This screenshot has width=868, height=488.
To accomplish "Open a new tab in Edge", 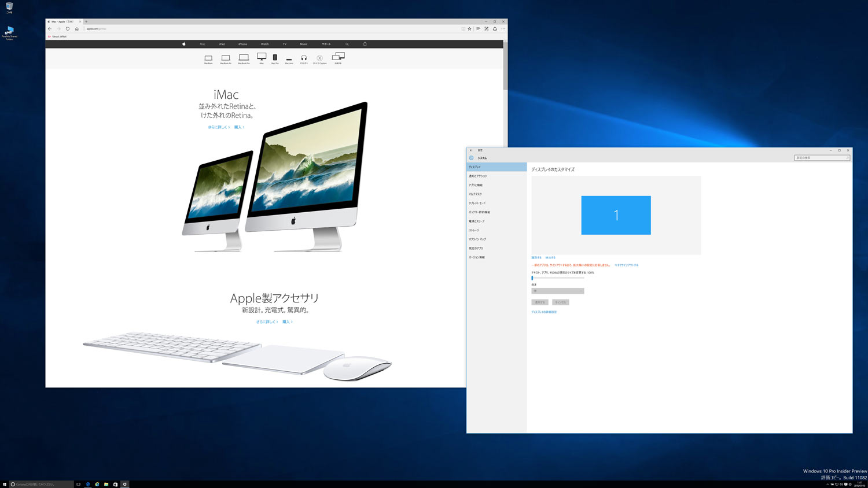I will [86, 21].
